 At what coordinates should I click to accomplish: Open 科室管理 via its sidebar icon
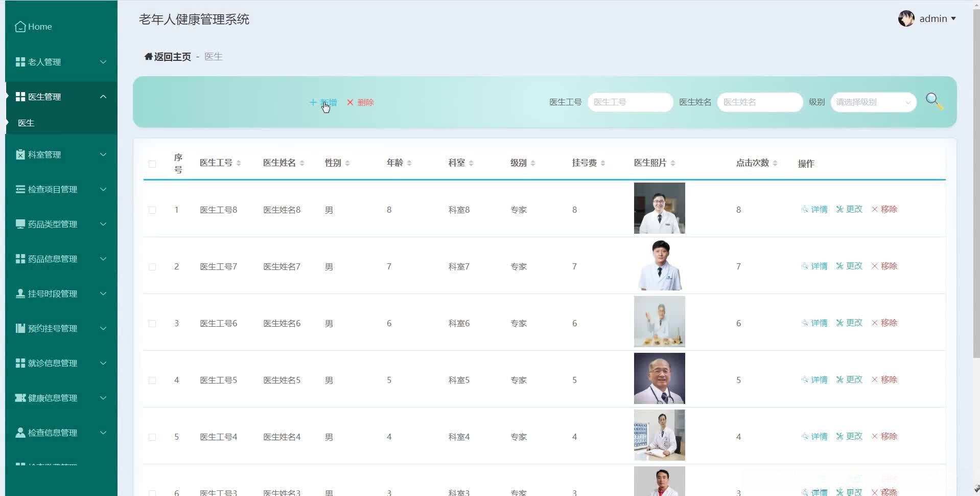[x=20, y=154]
